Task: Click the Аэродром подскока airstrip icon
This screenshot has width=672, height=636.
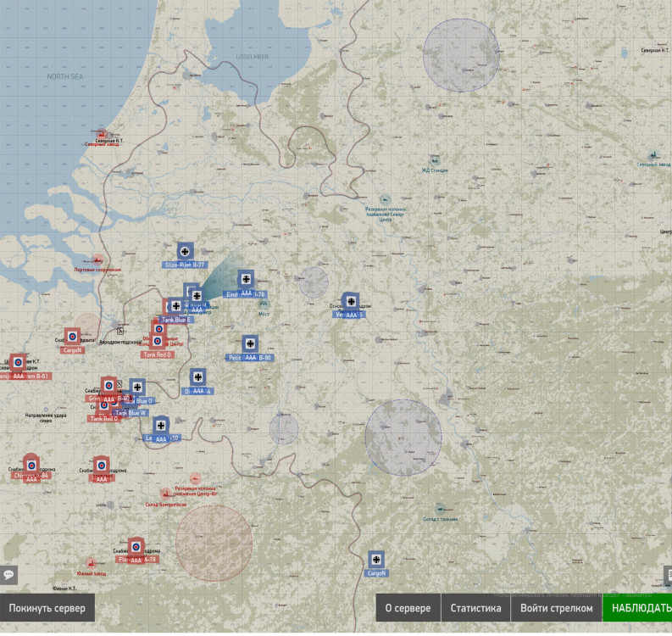Action: click(x=120, y=331)
